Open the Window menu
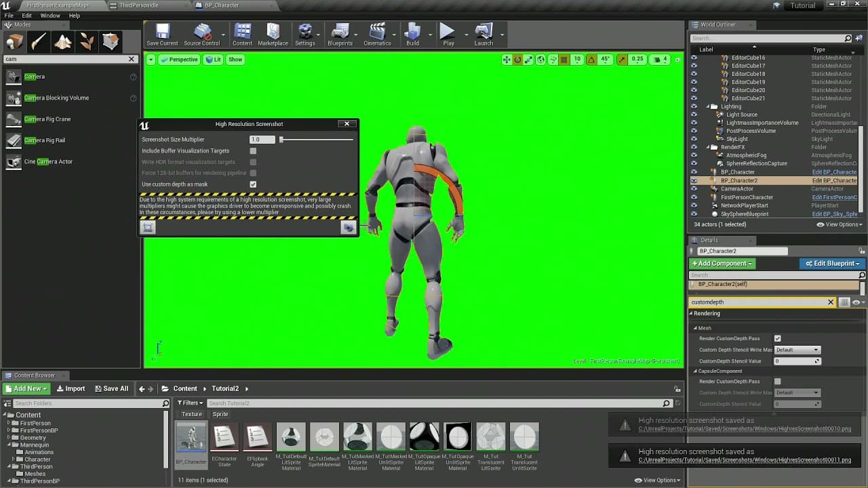The height and width of the screenshot is (488, 868). pyautogui.click(x=50, y=15)
